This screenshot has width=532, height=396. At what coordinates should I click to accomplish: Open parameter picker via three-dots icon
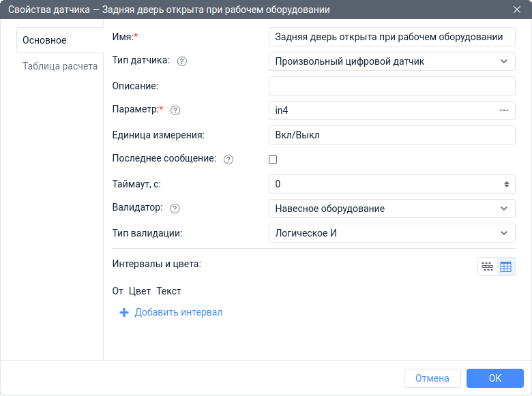(504, 110)
